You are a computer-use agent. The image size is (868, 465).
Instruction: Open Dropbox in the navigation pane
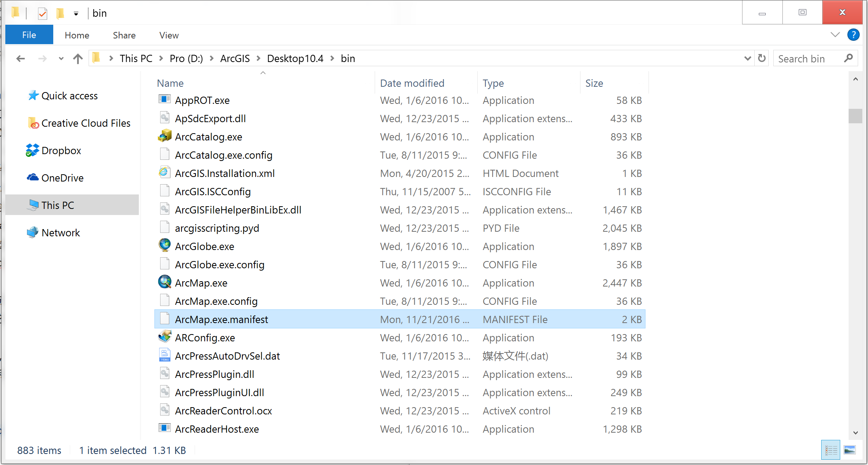[x=61, y=151]
